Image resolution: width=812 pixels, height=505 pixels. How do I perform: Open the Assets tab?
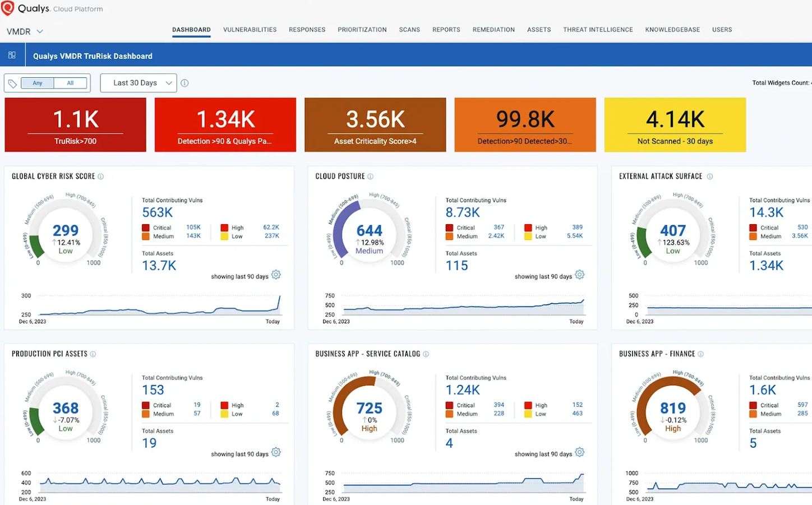pos(539,30)
